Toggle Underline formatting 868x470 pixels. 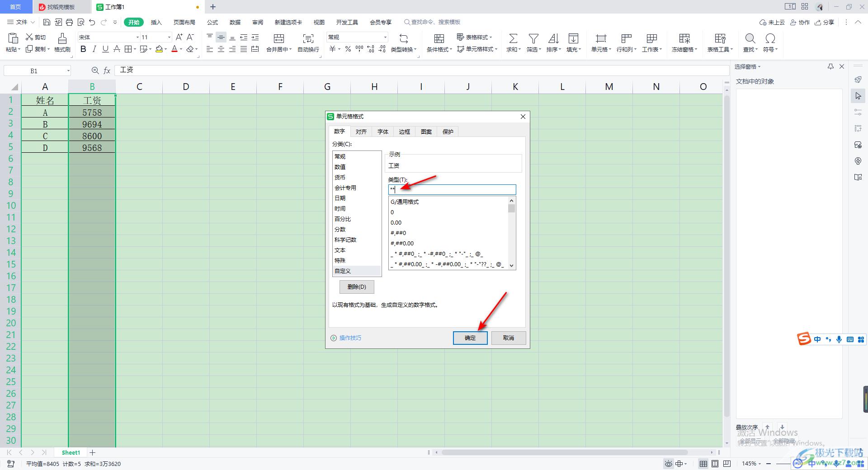(105, 49)
